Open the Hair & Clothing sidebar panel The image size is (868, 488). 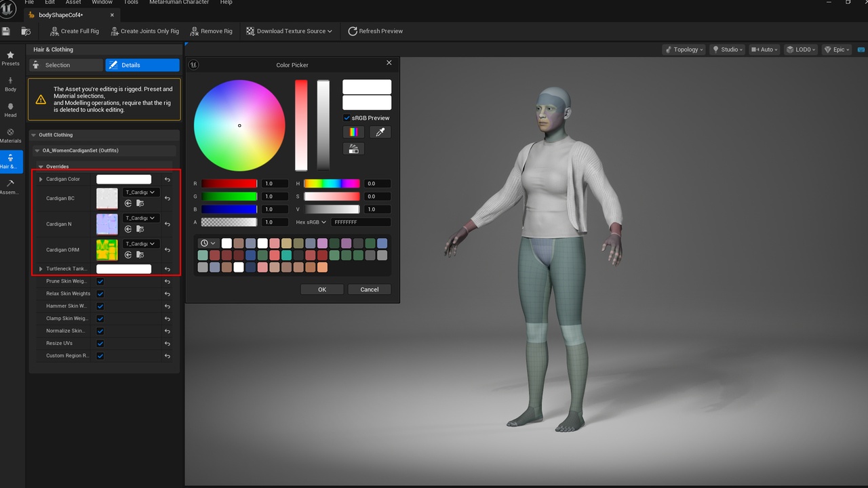10,161
